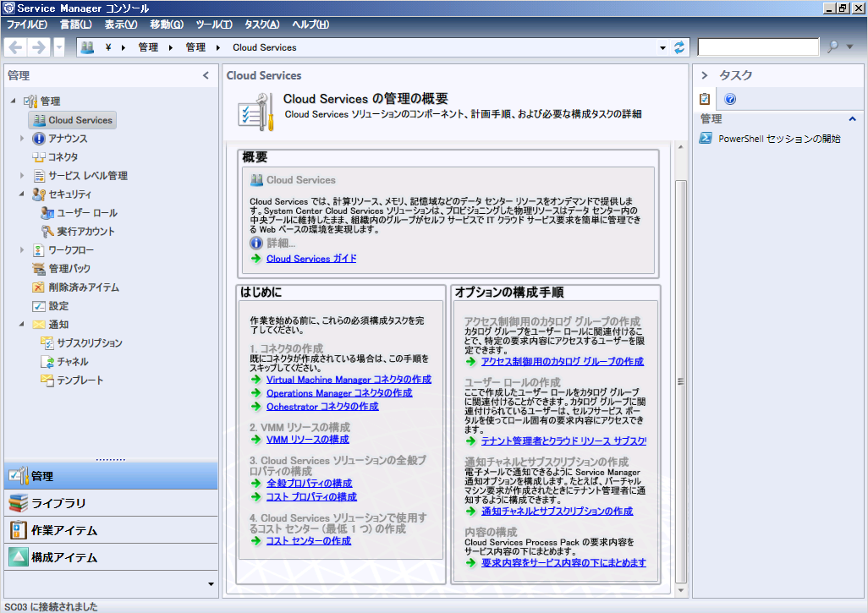Select the セキュリティ users icon

coord(38,194)
